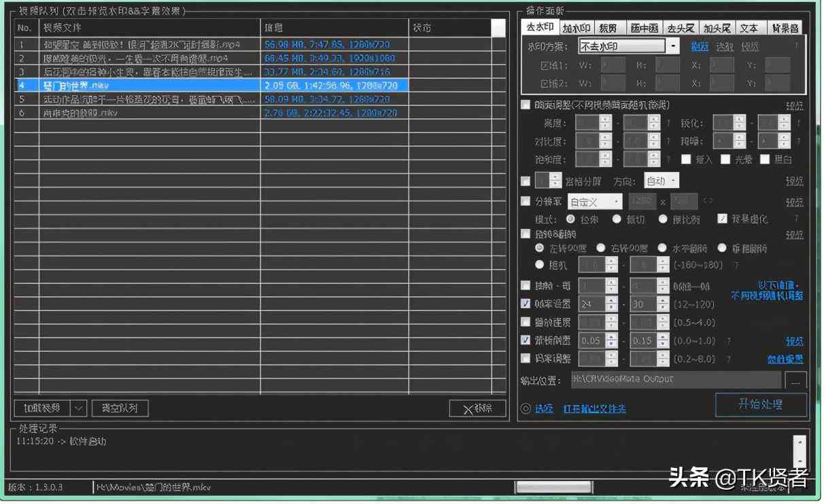Click the processing log scrollbar

(x=800, y=451)
